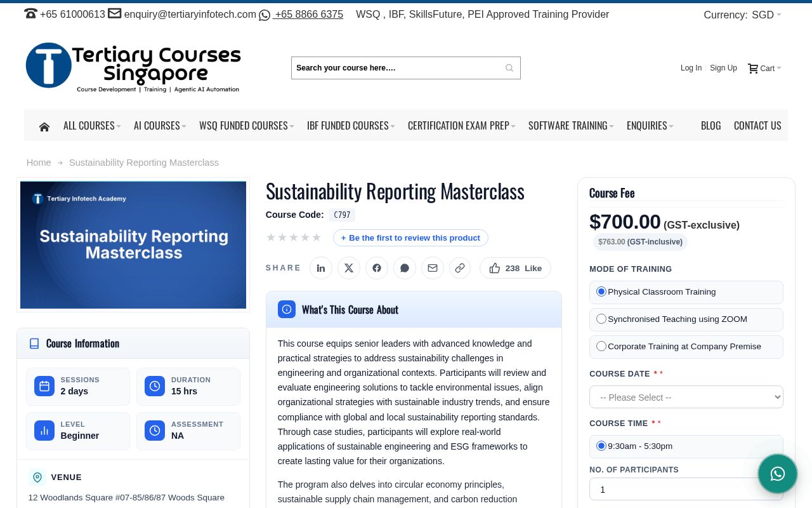Expand the All Courses menu
The width and height of the screenshot is (812, 508).
(x=92, y=126)
